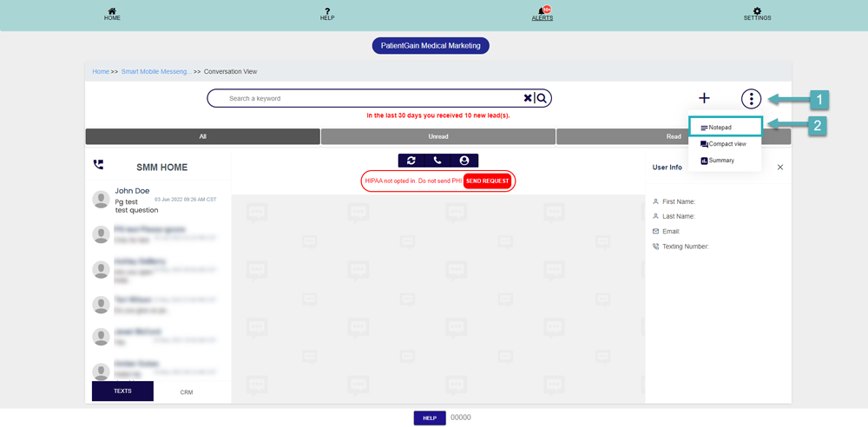This screenshot has height=427, width=868.
Task: Clear search with the X icon
Action: point(527,98)
